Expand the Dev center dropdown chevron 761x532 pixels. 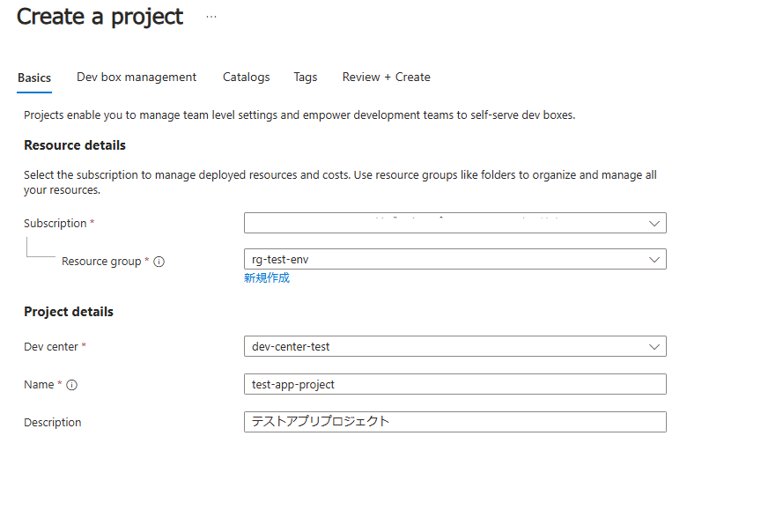coord(654,346)
